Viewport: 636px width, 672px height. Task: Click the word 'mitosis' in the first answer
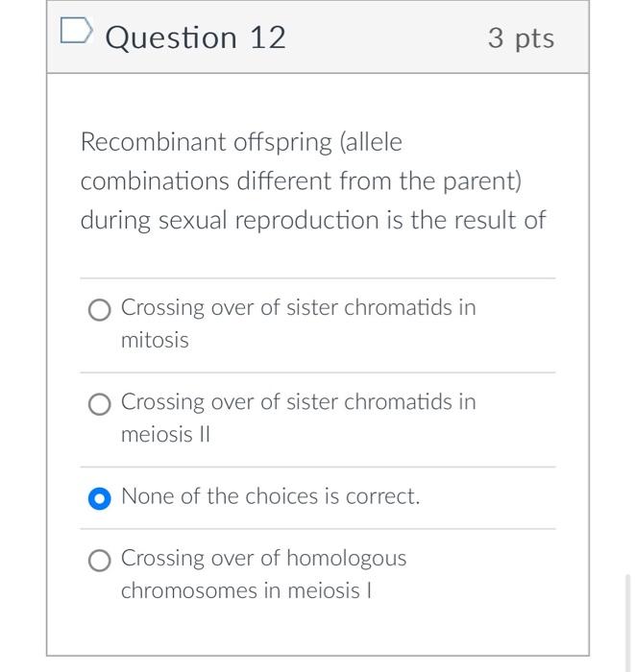click(x=155, y=340)
